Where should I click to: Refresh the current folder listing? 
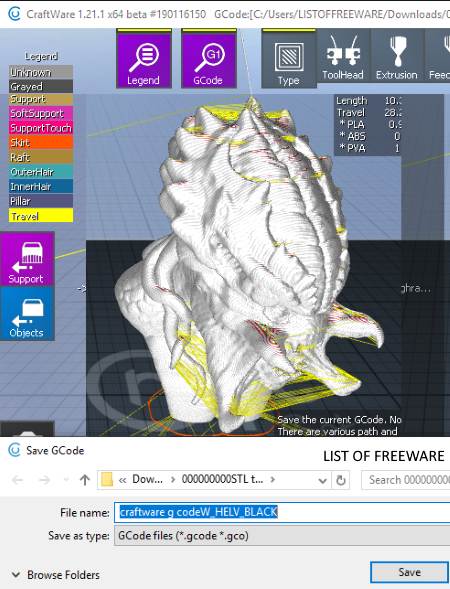pos(341,480)
